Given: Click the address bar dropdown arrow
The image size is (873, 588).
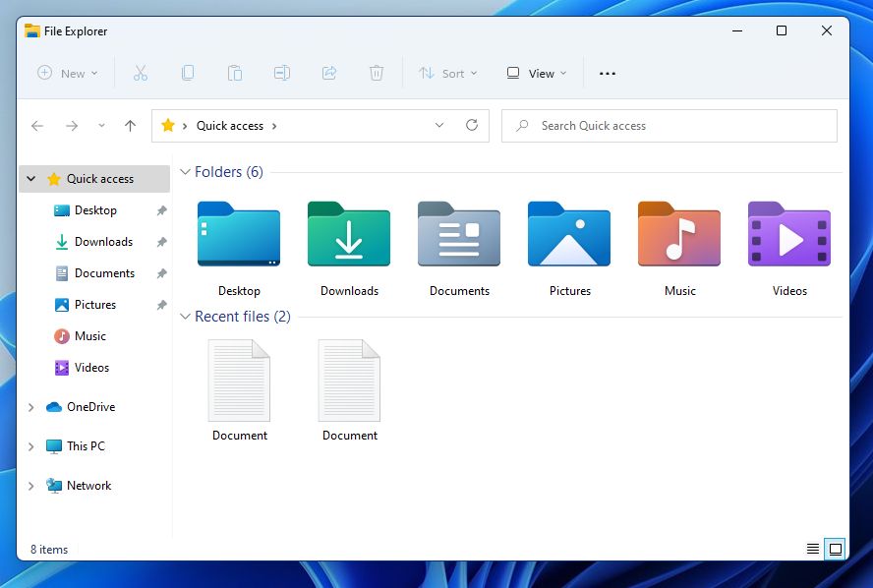Looking at the screenshot, I should [x=439, y=125].
